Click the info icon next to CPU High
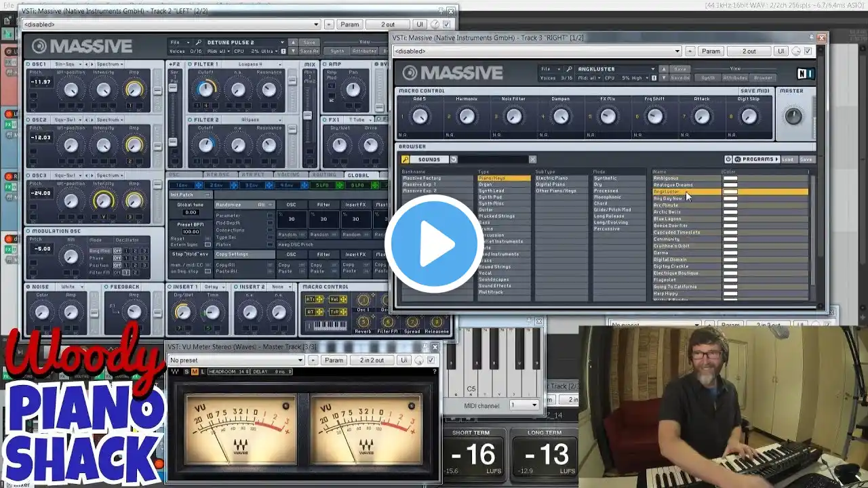868x488 pixels. pyautogui.click(x=654, y=78)
